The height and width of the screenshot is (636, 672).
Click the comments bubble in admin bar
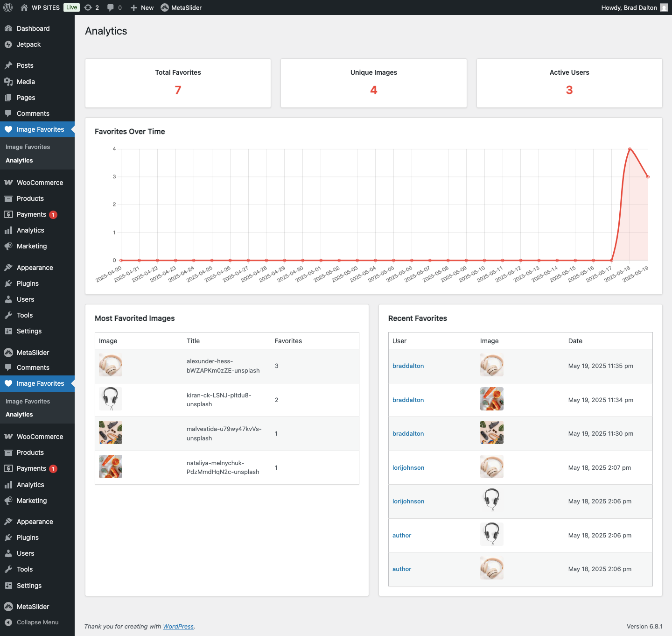click(114, 7)
